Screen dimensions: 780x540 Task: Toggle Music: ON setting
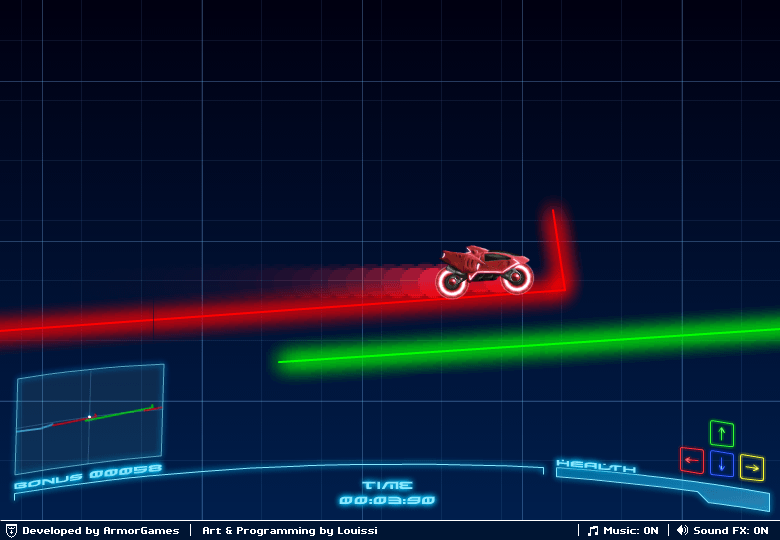click(x=623, y=531)
